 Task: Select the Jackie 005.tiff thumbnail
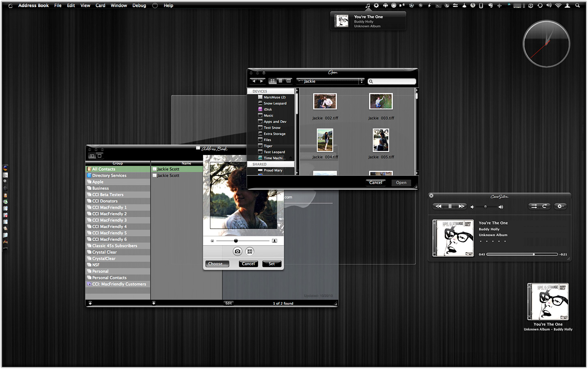tap(381, 140)
